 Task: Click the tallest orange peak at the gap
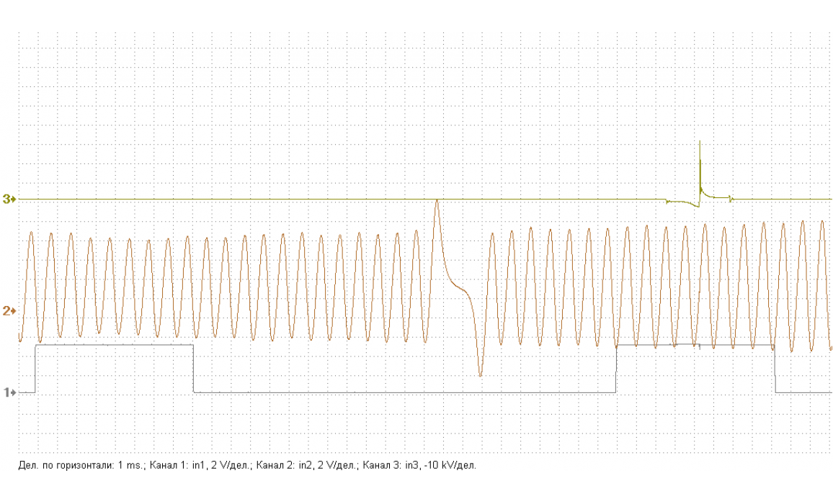pos(437,200)
